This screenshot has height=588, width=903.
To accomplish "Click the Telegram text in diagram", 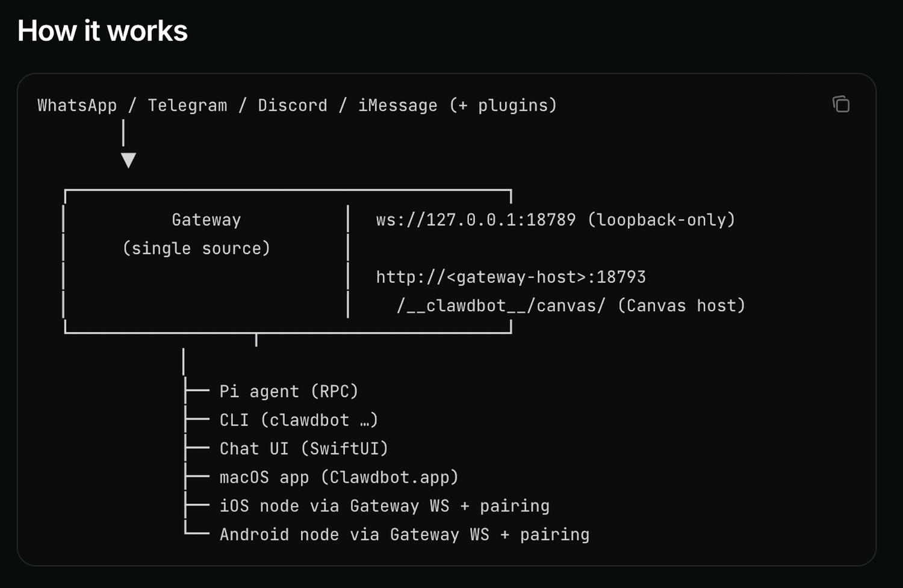I will [187, 105].
